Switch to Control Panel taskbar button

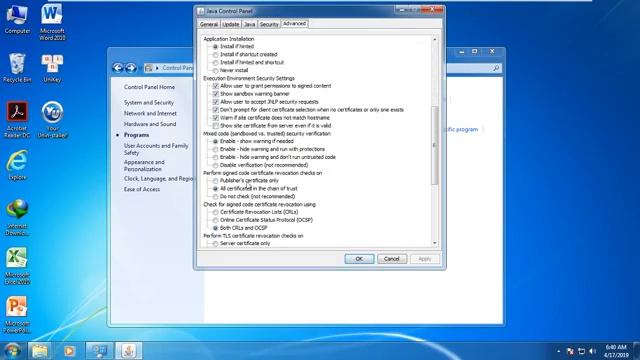click(x=99, y=351)
